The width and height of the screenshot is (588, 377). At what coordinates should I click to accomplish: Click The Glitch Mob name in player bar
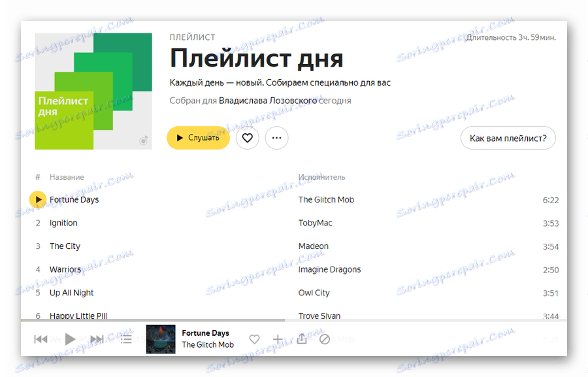(x=208, y=344)
